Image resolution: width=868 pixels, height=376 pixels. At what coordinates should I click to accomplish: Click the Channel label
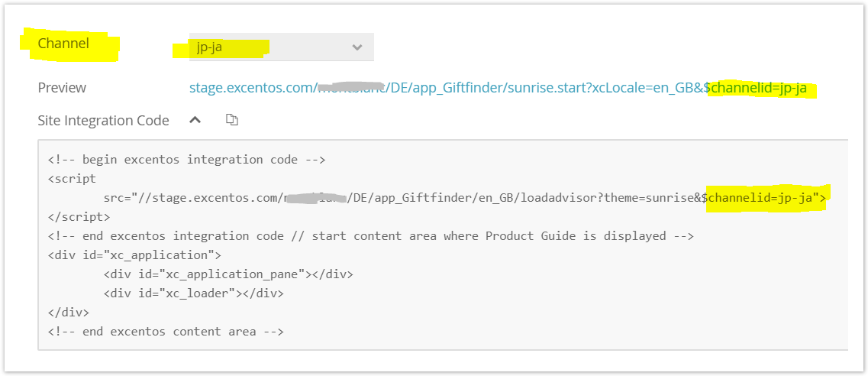click(x=63, y=43)
